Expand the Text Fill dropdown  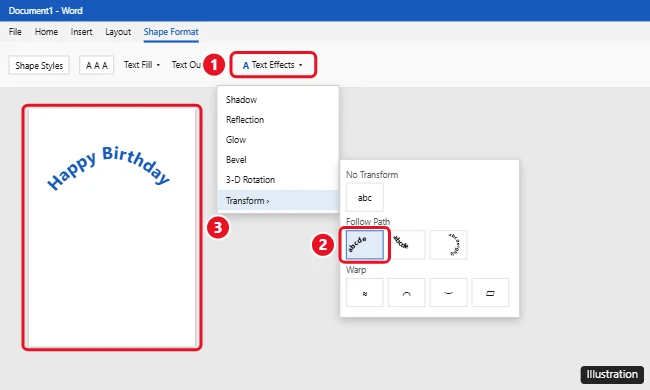(x=142, y=65)
